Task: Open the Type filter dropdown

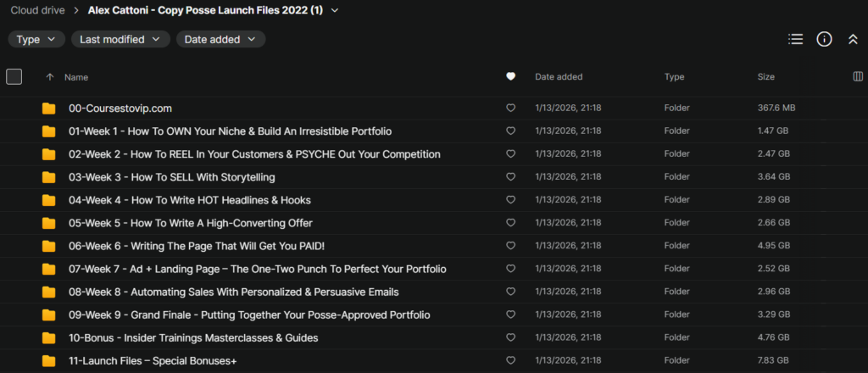Action: pyautogui.click(x=36, y=39)
